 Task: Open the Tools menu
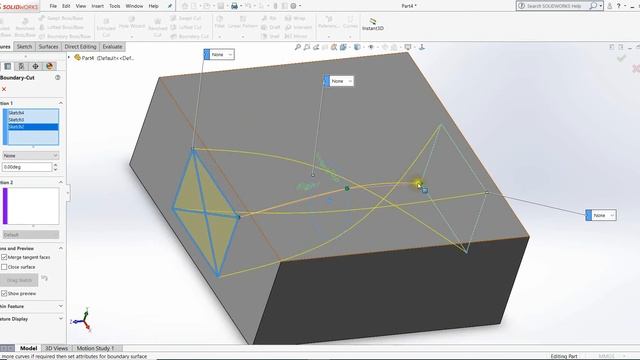tap(115, 6)
